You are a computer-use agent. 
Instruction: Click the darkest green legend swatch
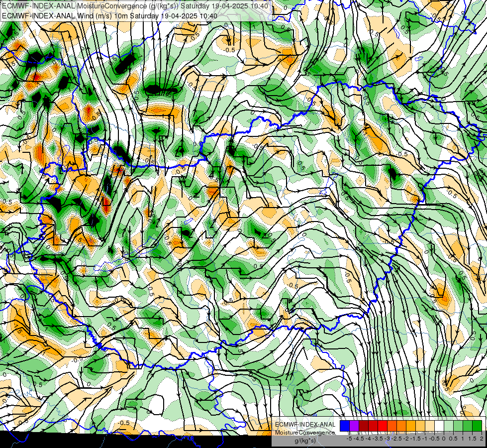(x=477, y=426)
